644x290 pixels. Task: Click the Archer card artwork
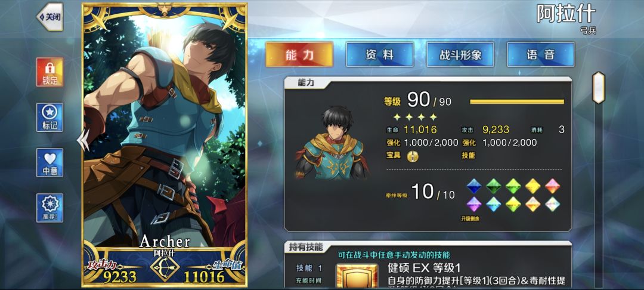[165, 131]
